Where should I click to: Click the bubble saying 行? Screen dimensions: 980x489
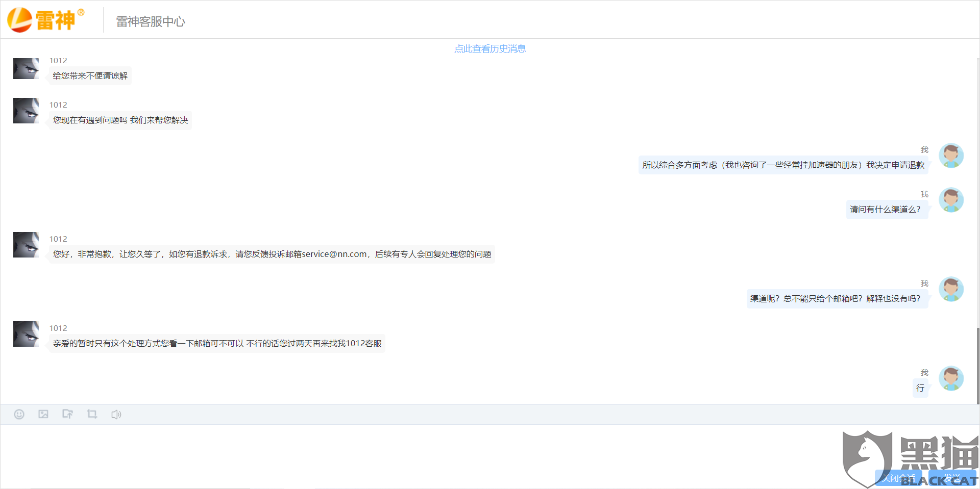click(x=920, y=388)
